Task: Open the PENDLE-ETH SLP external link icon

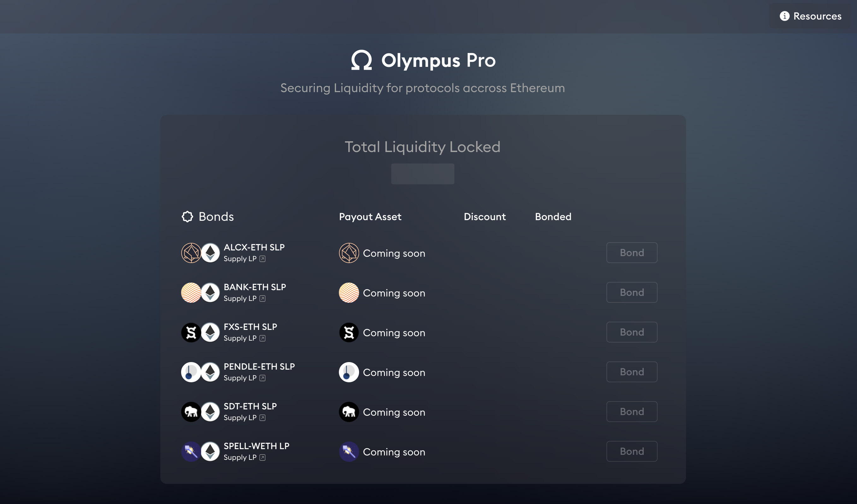Action: (262, 378)
